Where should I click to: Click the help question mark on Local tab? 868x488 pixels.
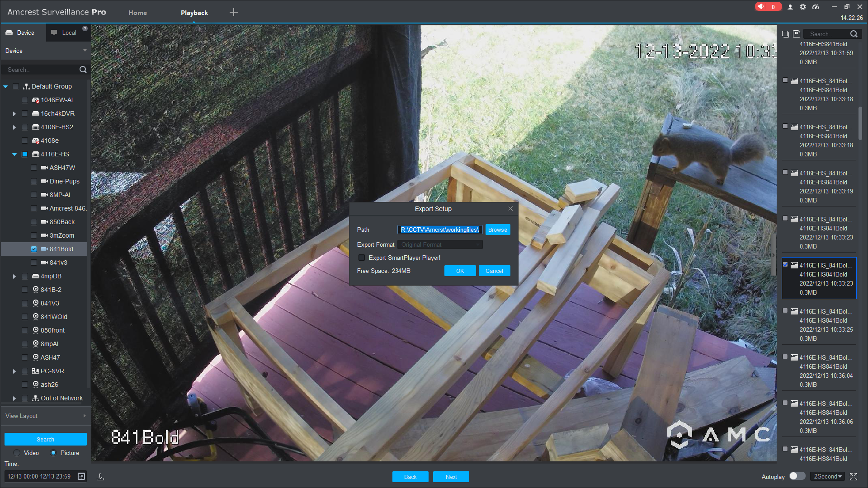pyautogui.click(x=85, y=28)
